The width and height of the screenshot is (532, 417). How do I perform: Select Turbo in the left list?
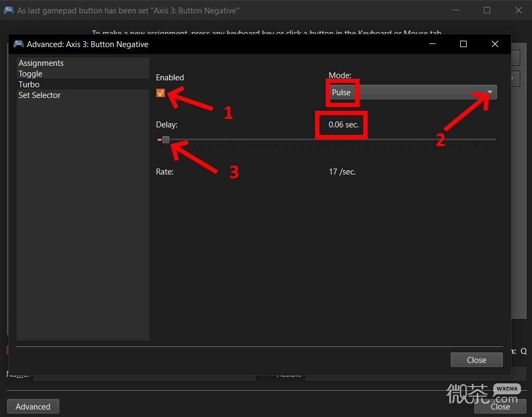pos(83,85)
